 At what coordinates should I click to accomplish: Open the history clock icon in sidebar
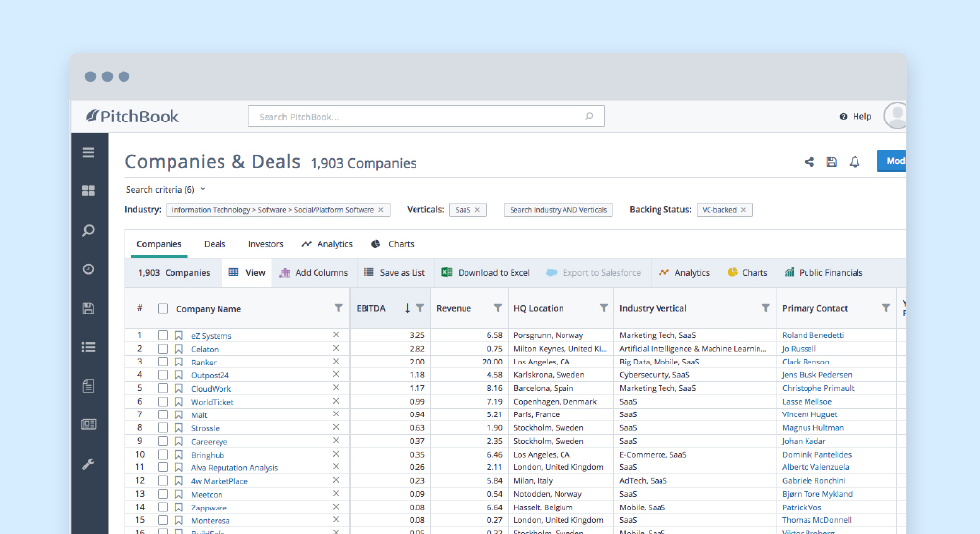click(x=89, y=269)
